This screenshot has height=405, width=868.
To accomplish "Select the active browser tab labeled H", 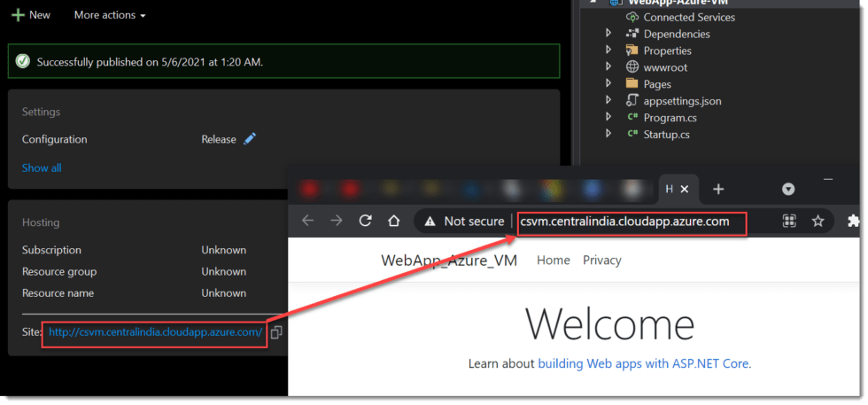I will 669,189.
